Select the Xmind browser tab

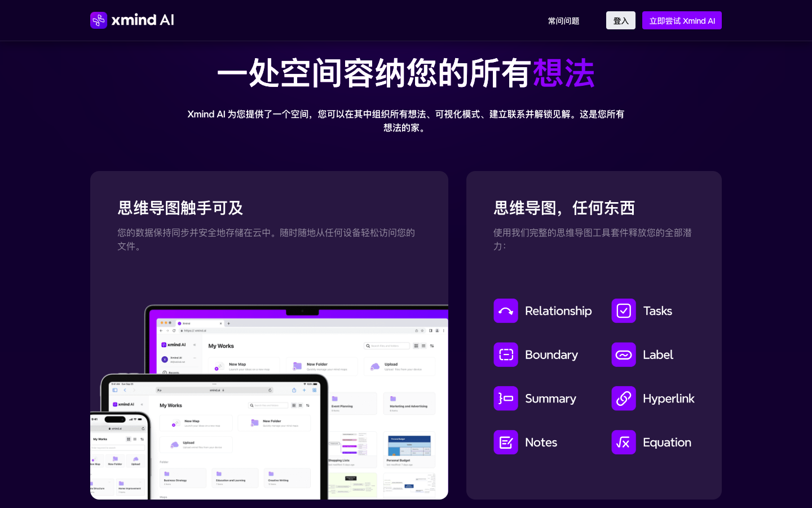pos(186,323)
